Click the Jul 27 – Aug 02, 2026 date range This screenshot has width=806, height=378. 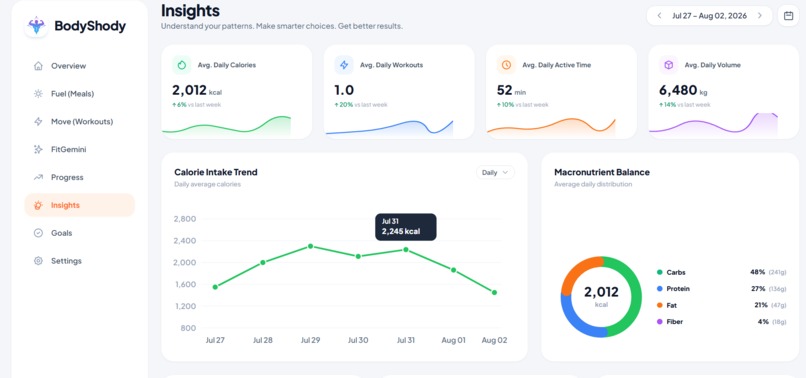tap(709, 15)
